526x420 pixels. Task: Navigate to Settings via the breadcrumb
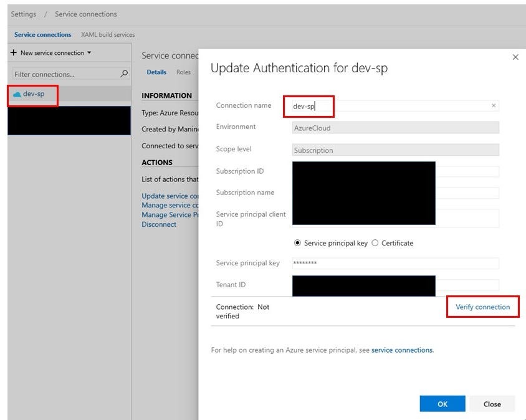[23, 14]
